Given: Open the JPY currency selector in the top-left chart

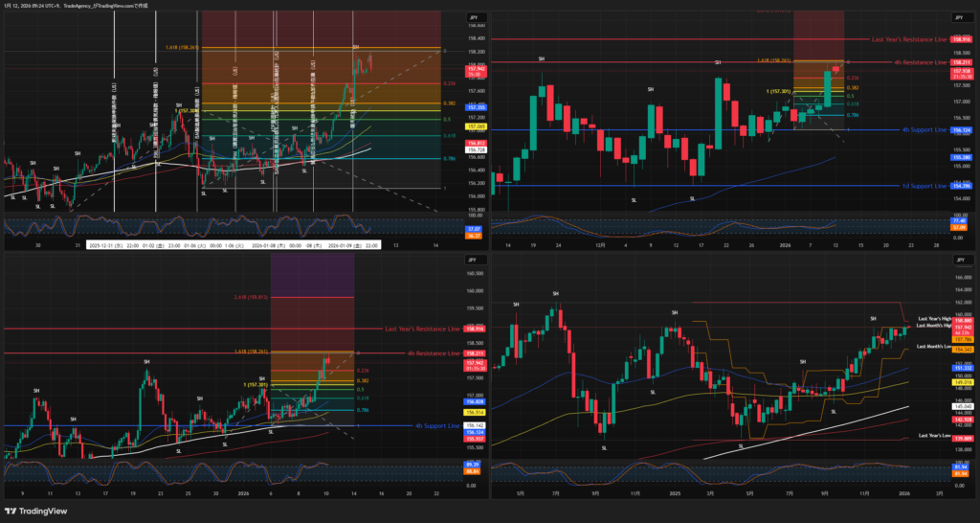Looking at the screenshot, I should coord(472,18).
